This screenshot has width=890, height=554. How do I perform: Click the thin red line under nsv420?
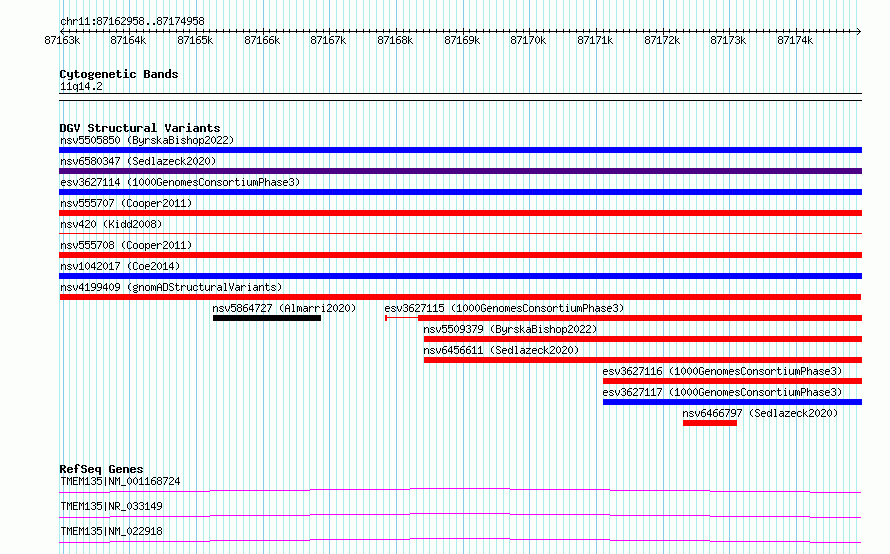click(x=460, y=233)
